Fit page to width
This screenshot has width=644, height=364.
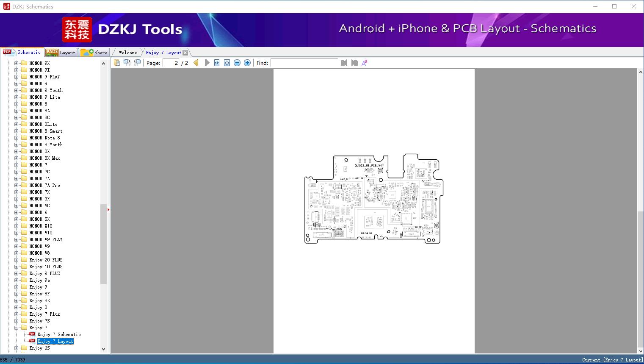pyautogui.click(x=217, y=63)
